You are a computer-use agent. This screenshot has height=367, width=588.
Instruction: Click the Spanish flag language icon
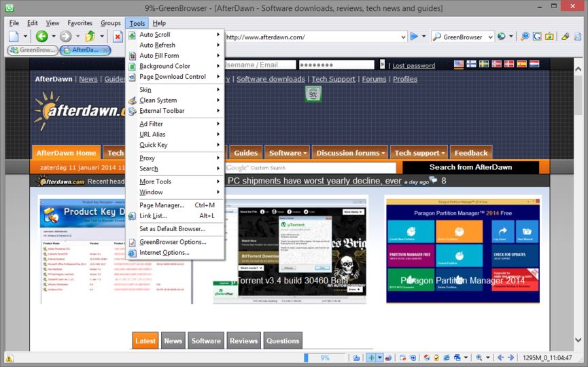pos(521,64)
